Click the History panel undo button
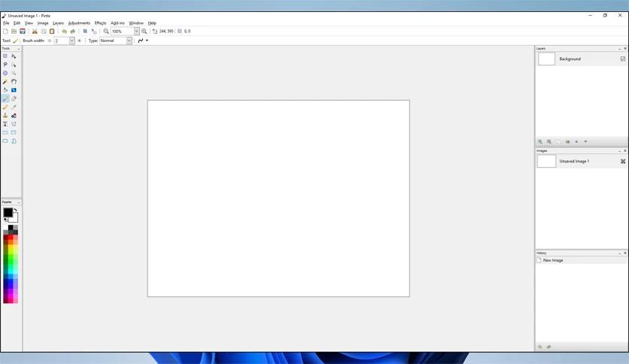 click(x=540, y=347)
